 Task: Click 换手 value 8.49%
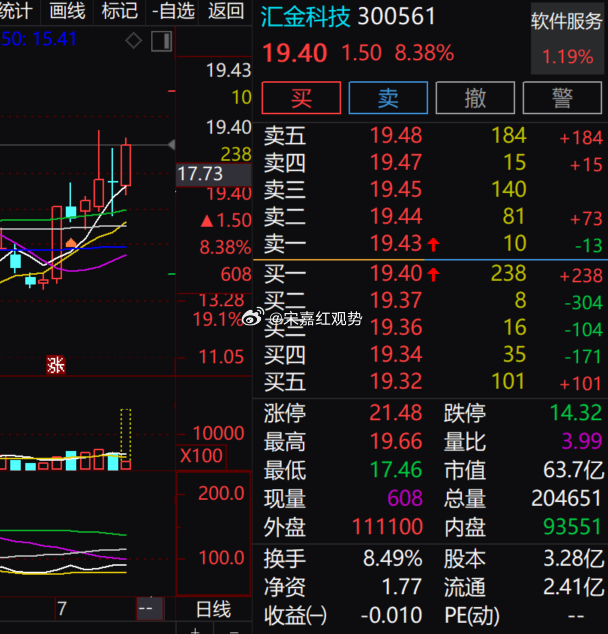click(393, 559)
